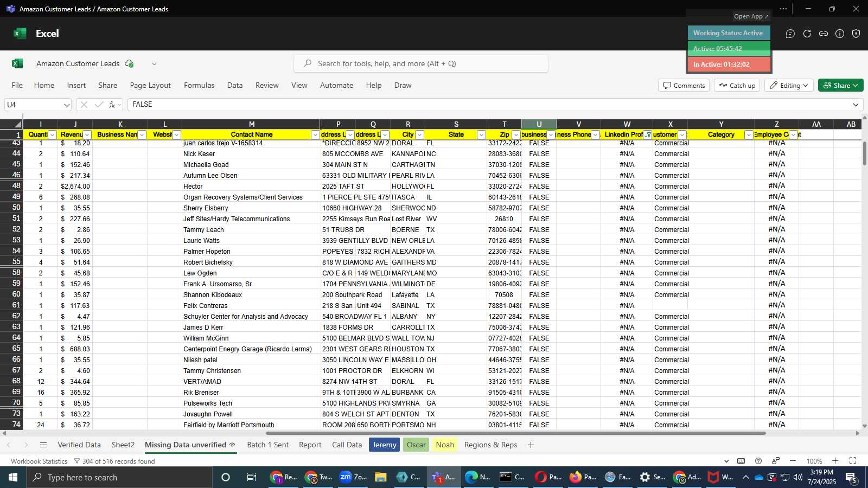Image resolution: width=868 pixels, height=488 pixels.
Task: Open Quantity column filter dropdown
Action: [53, 135]
